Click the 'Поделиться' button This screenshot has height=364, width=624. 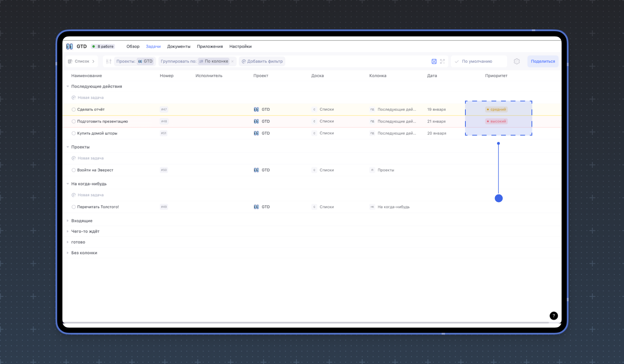pos(543,61)
